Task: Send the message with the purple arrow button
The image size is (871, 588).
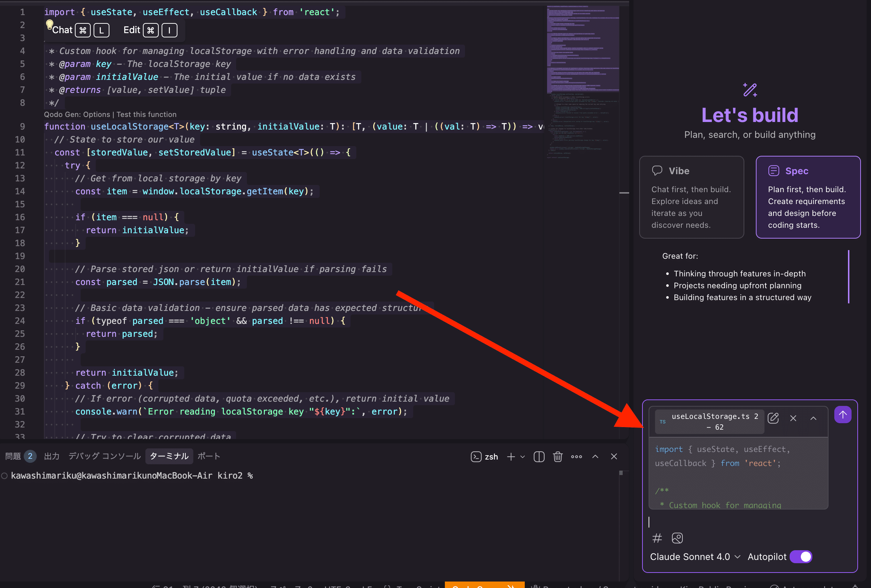Action: click(842, 415)
